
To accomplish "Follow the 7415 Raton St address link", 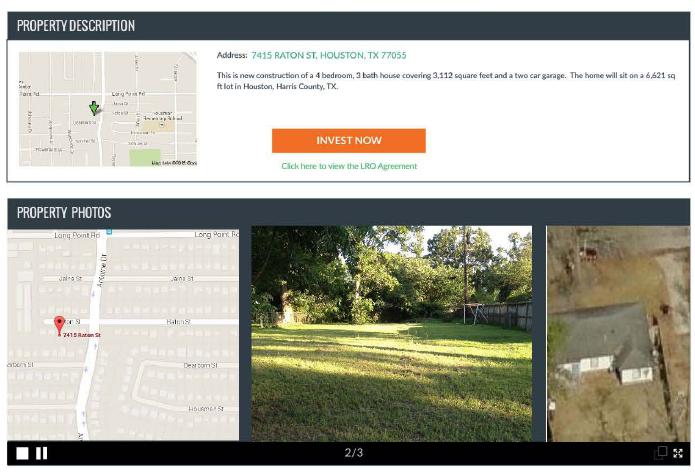I will pyautogui.click(x=328, y=55).
